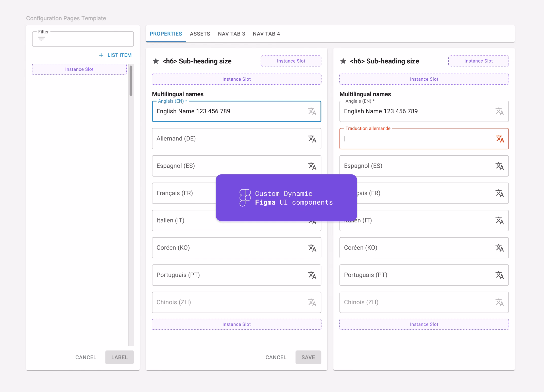This screenshot has width=544, height=392.
Task: Click translate icon in left Coréen (KO) field
Action: [x=312, y=248]
